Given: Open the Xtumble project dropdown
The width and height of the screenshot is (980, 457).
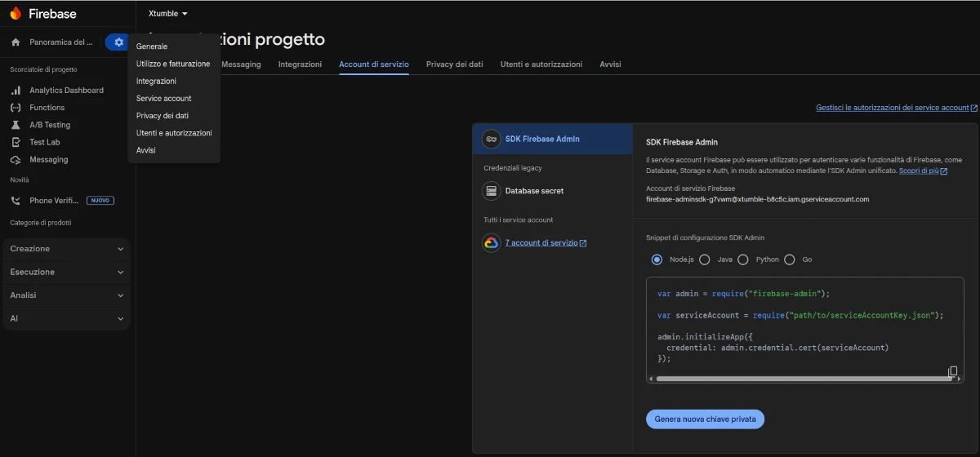Looking at the screenshot, I should pyautogui.click(x=168, y=14).
